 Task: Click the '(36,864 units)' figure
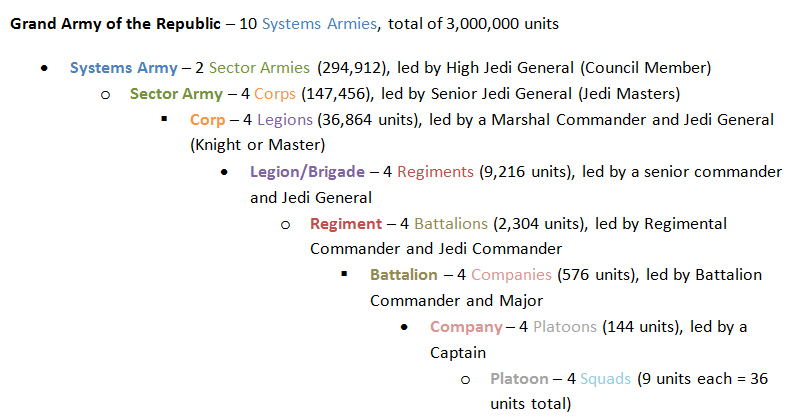pos(369,120)
